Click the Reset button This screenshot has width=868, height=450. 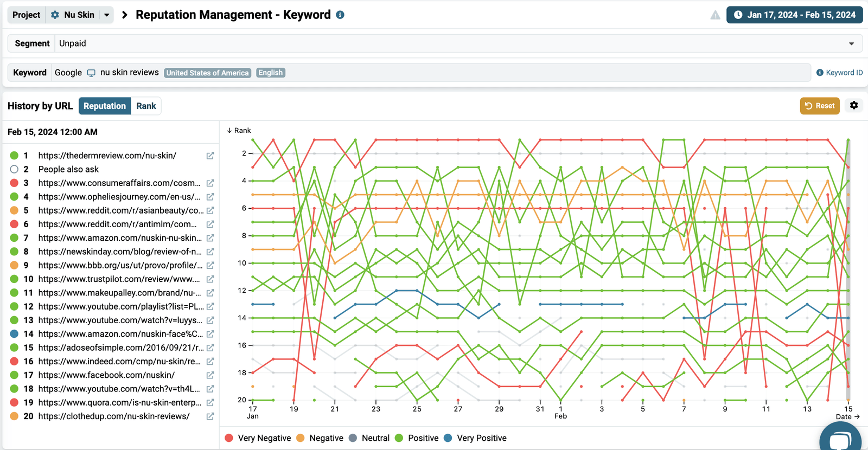click(x=820, y=106)
